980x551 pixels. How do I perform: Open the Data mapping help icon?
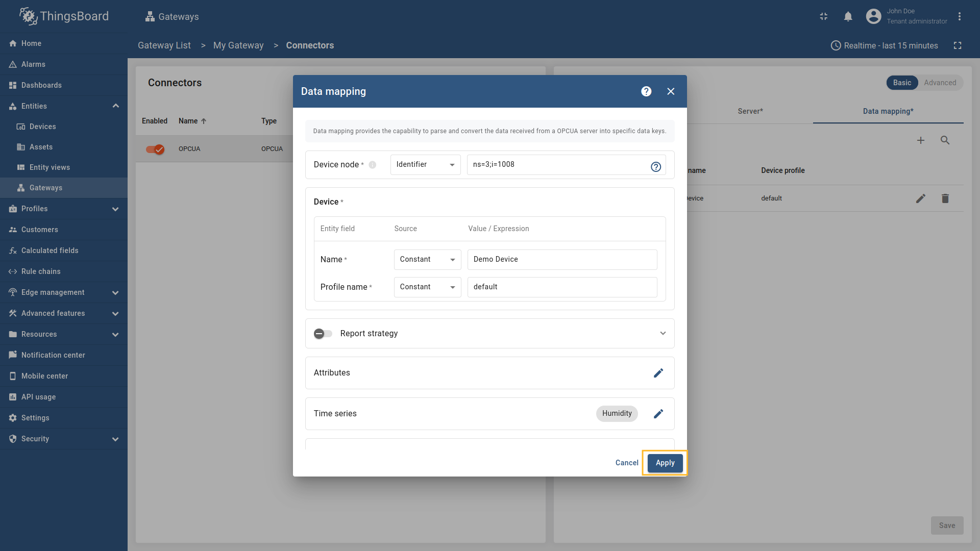click(646, 91)
